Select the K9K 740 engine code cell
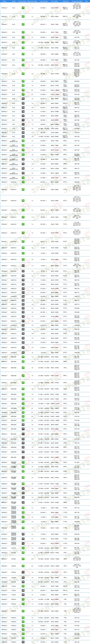This screenshot has height=644, width=90. [x=77, y=642]
